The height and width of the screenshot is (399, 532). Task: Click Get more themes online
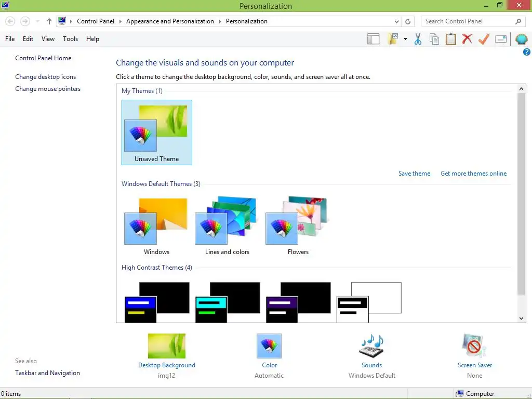pos(473,174)
